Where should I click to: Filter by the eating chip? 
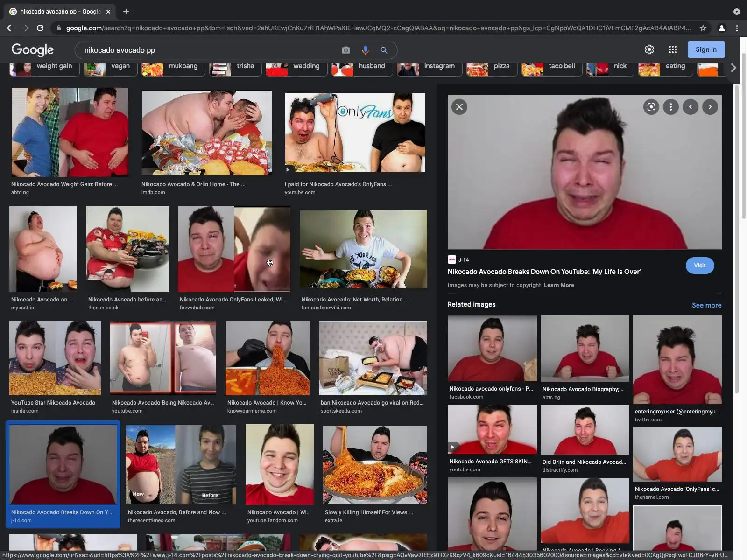pyautogui.click(x=665, y=68)
